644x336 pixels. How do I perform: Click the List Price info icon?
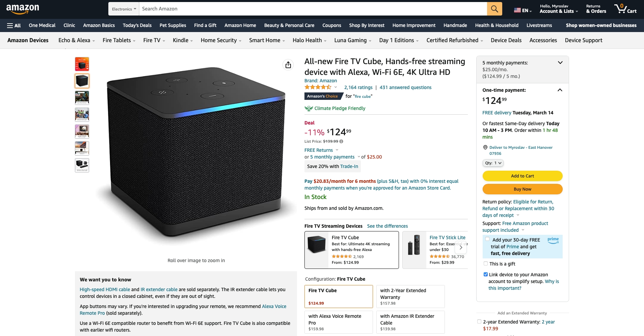point(341,141)
